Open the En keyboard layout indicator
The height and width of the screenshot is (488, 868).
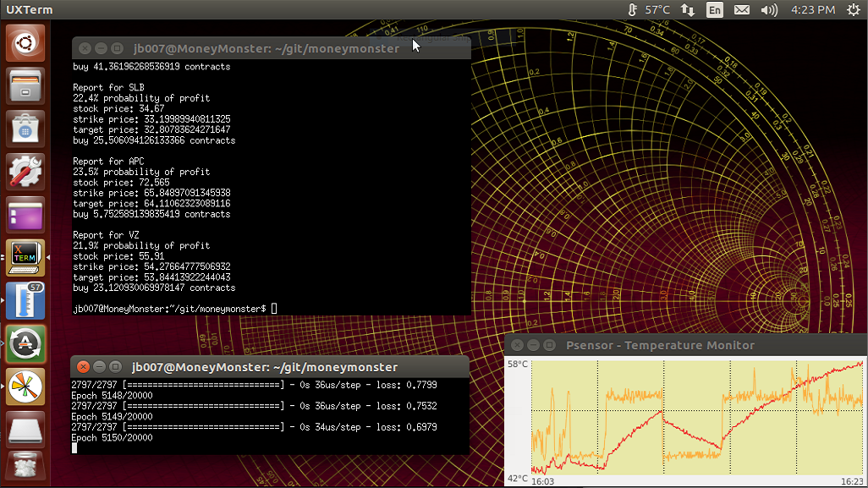coord(715,10)
